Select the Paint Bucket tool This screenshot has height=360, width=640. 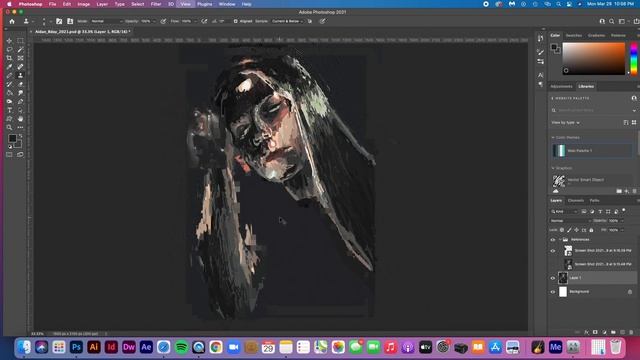click(9, 93)
